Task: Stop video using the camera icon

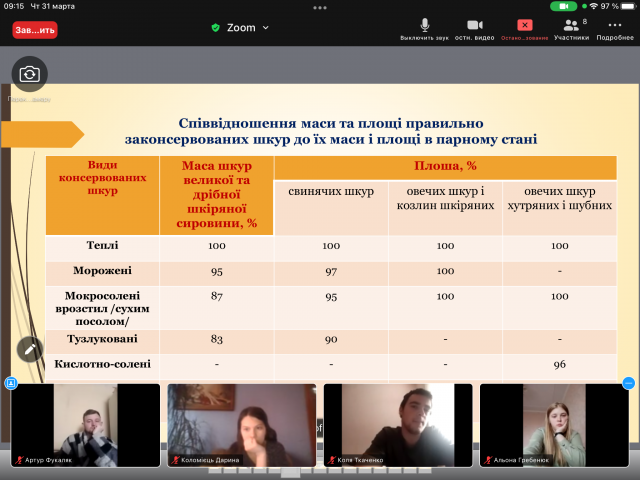Action: [474, 28]
